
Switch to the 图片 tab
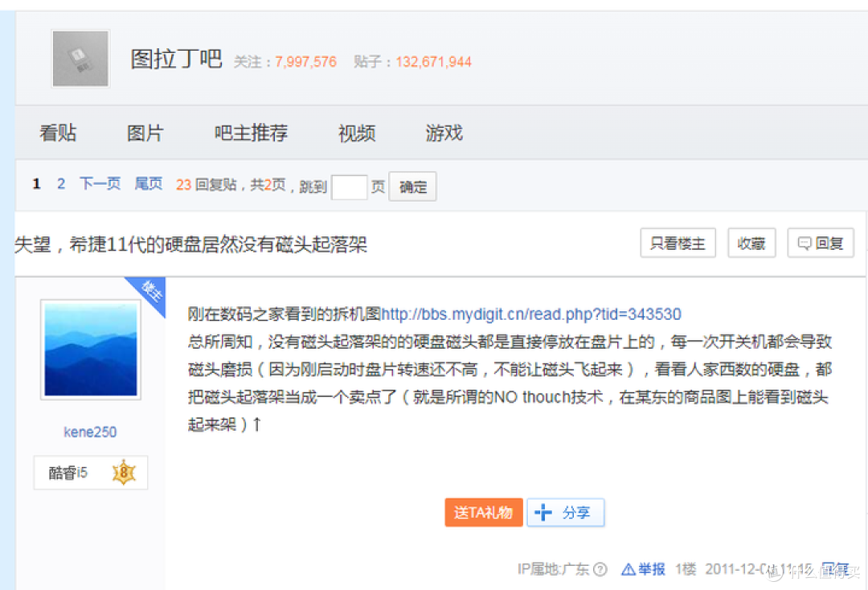coord(145,133)
